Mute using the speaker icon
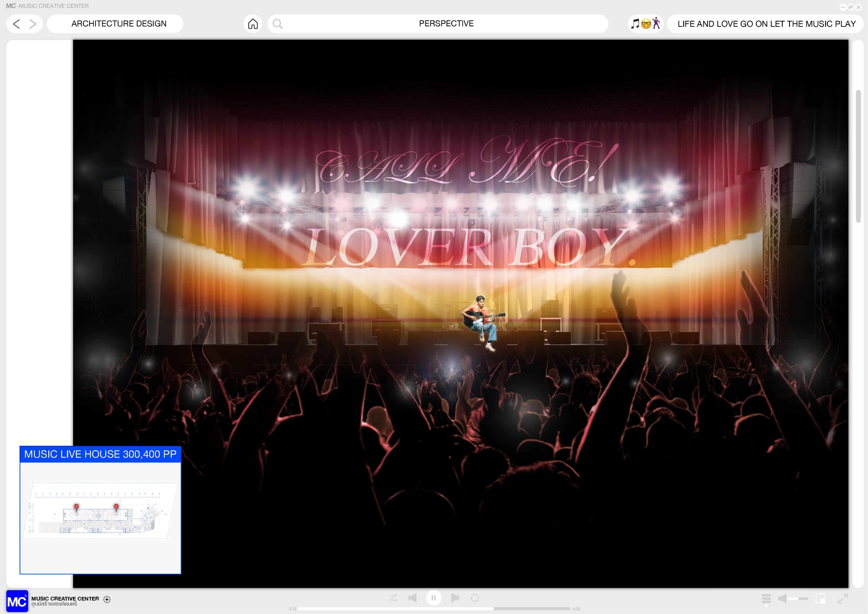The width and height of the screenshot is (868, 614). point(782,598)
